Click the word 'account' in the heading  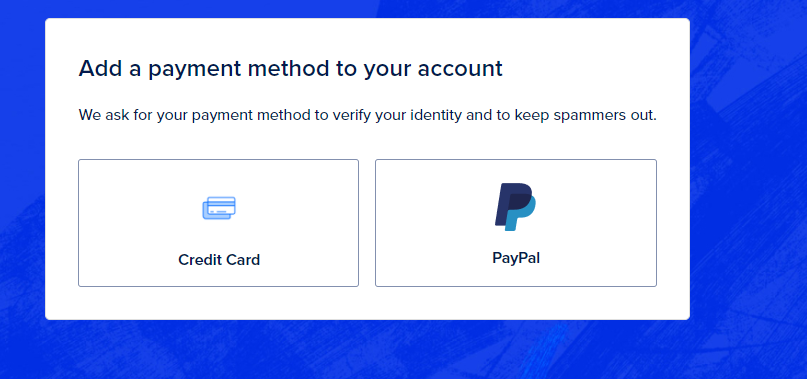pos(460,68)
